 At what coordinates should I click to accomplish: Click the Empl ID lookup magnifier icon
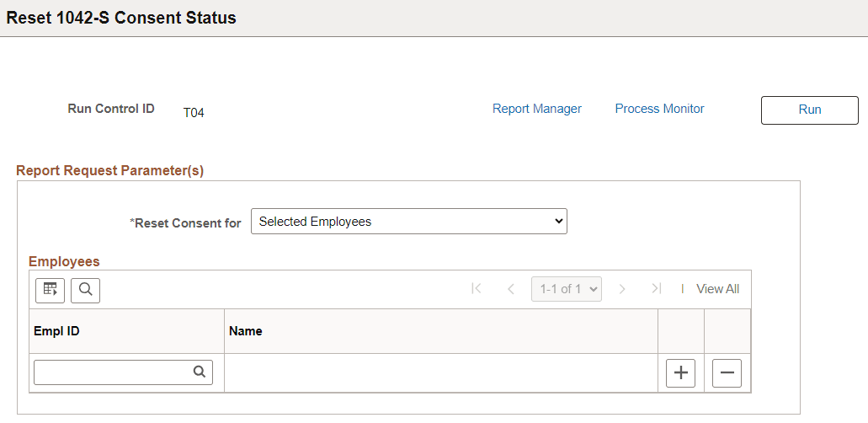coord(200,372)
